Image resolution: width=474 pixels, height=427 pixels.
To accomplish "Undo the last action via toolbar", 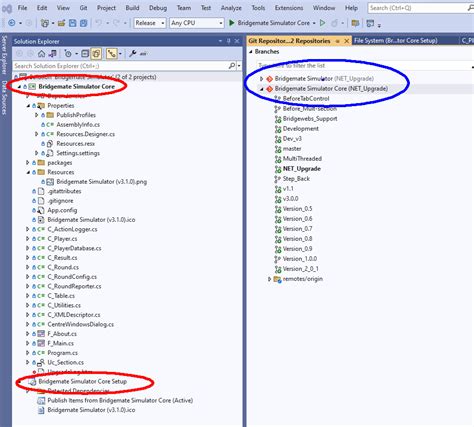I will coord(98,23).
